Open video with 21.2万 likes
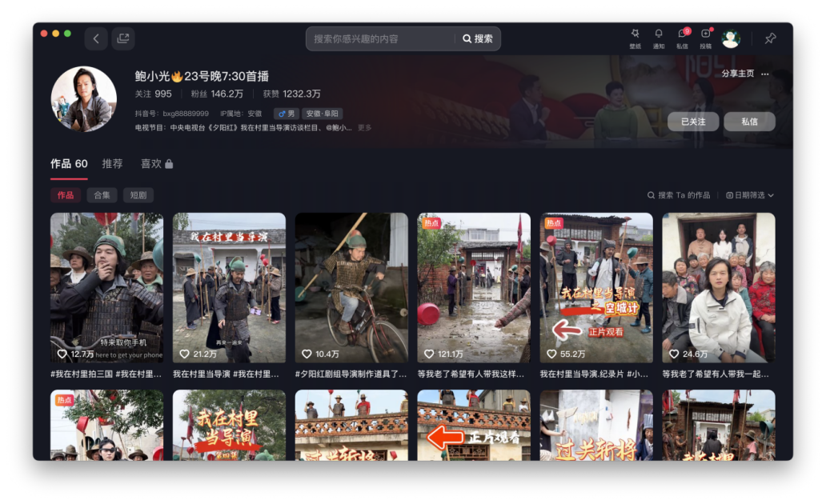The image size is (826, 504). (x=229, y=287)
